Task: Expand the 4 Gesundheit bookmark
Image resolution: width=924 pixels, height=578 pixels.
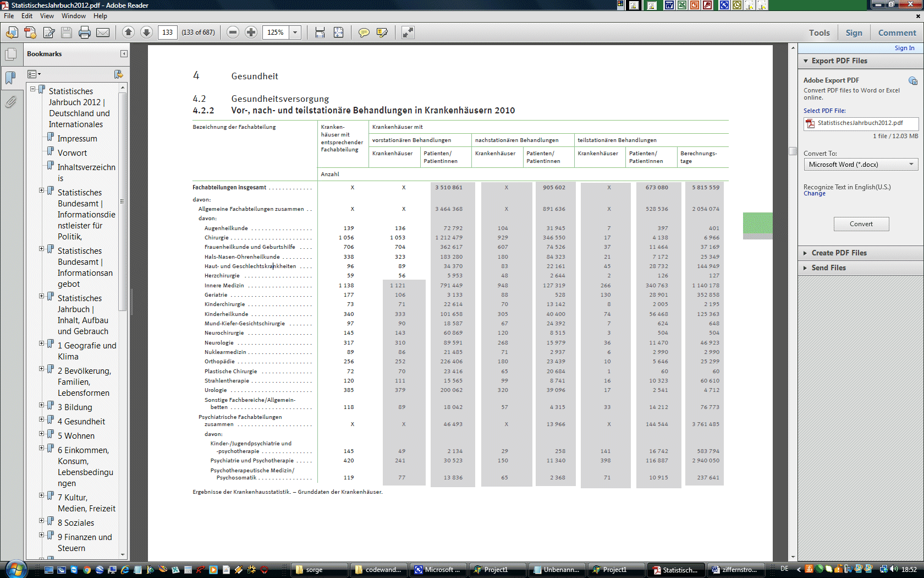Action: [42, 419]
